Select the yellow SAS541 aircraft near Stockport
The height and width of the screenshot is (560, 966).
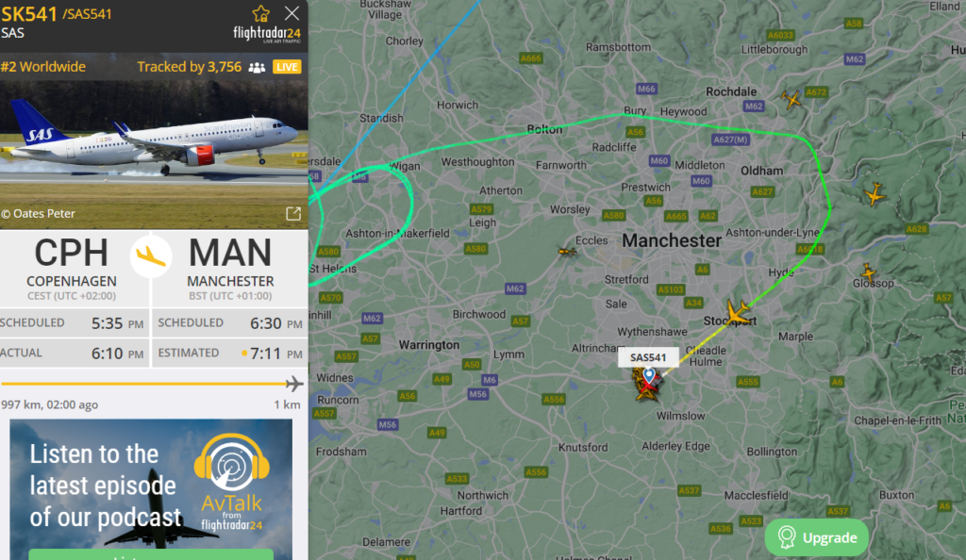tap(737, 312)
